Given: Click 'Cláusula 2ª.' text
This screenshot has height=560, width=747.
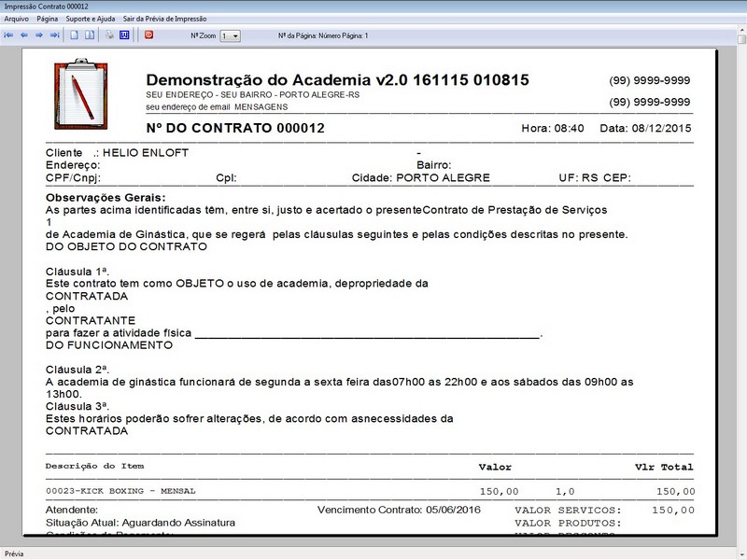Looking at the screenshot, I should point(78,370).
